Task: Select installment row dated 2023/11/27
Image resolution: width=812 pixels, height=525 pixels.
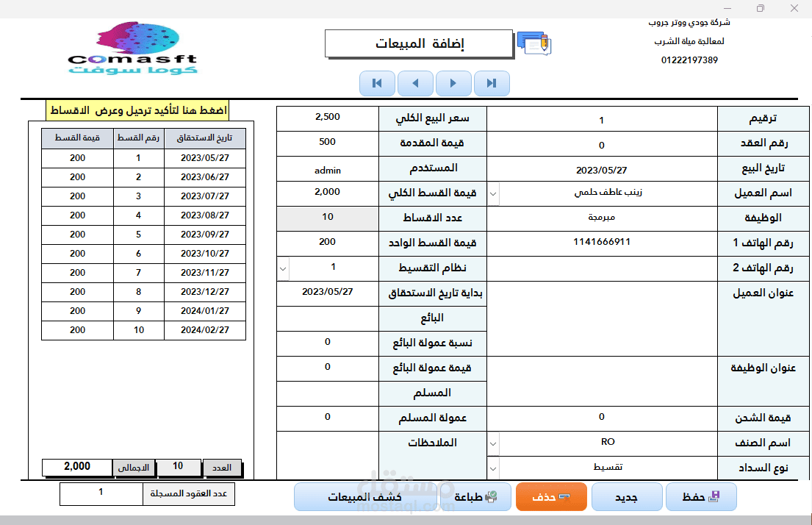Action: pyautogui.click(x=143, y=273)
